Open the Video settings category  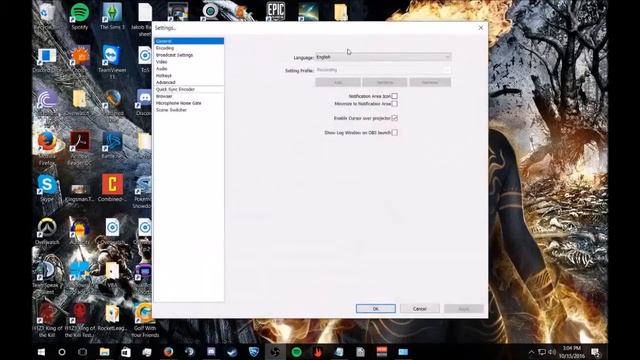(x=189, y=62)
